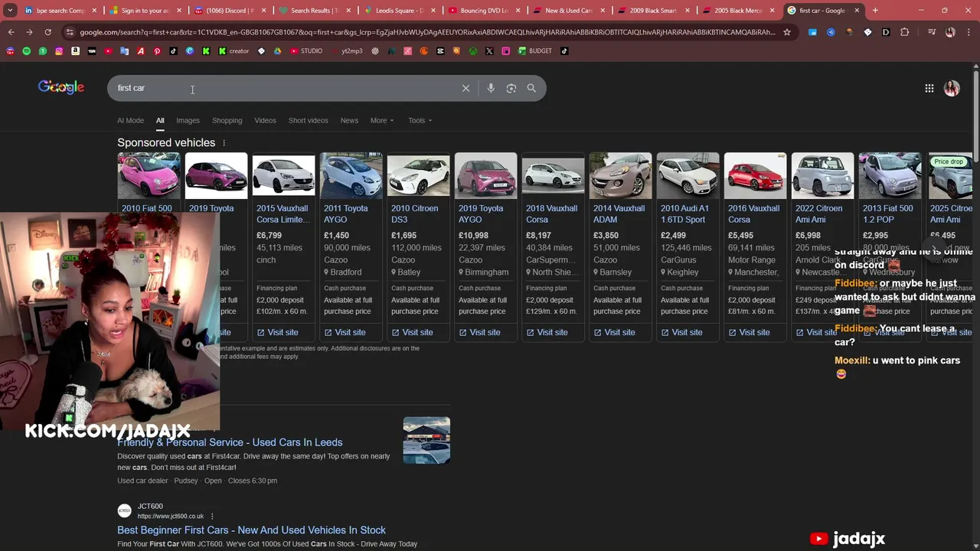Screen dimensions: 980x551
Task: Click the magnifying glass search button
Action: click(x=531, y=88)
